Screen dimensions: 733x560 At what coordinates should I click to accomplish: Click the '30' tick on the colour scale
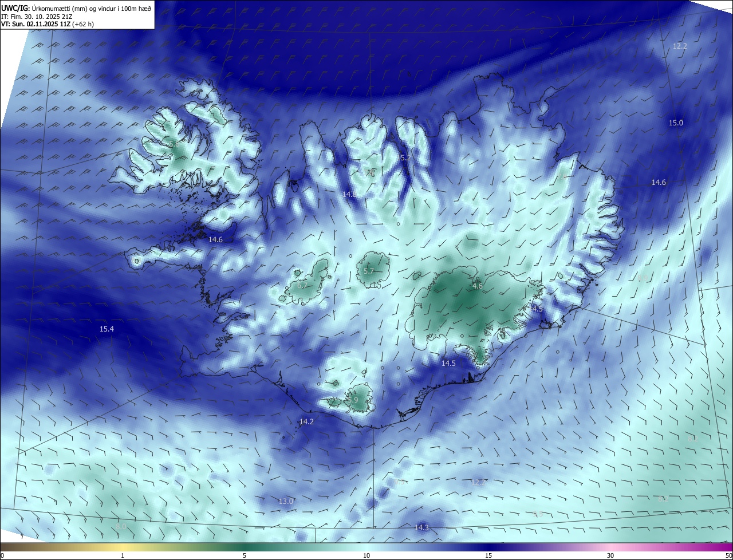tap(610, 555)
